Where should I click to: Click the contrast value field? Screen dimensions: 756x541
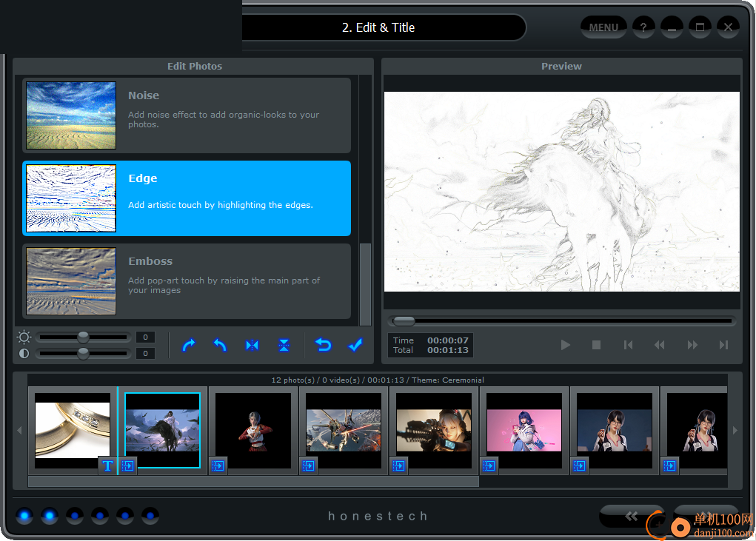tap(145, 354)
